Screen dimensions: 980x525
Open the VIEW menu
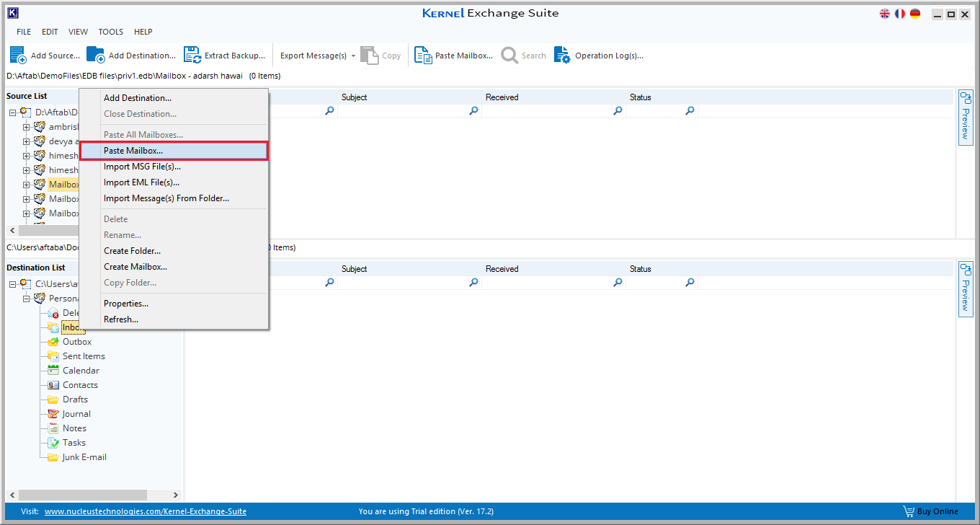click(79, 32)
